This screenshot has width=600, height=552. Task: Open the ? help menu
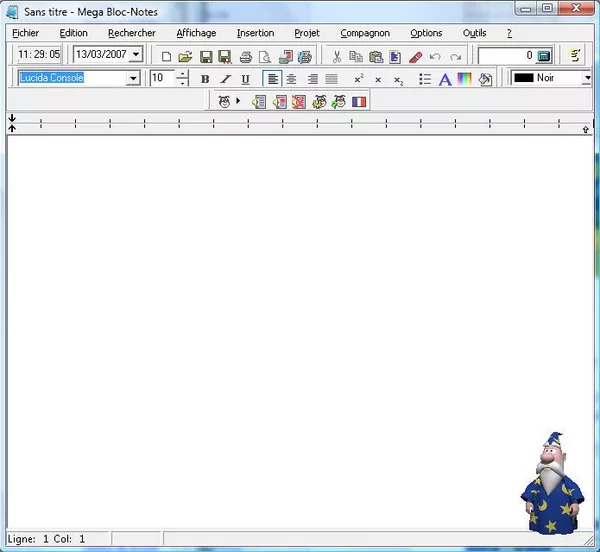(x=509, y=33)
